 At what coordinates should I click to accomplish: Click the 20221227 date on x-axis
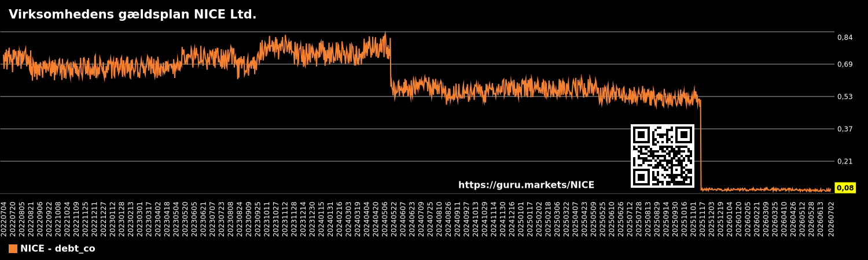[x=104, y=218]
